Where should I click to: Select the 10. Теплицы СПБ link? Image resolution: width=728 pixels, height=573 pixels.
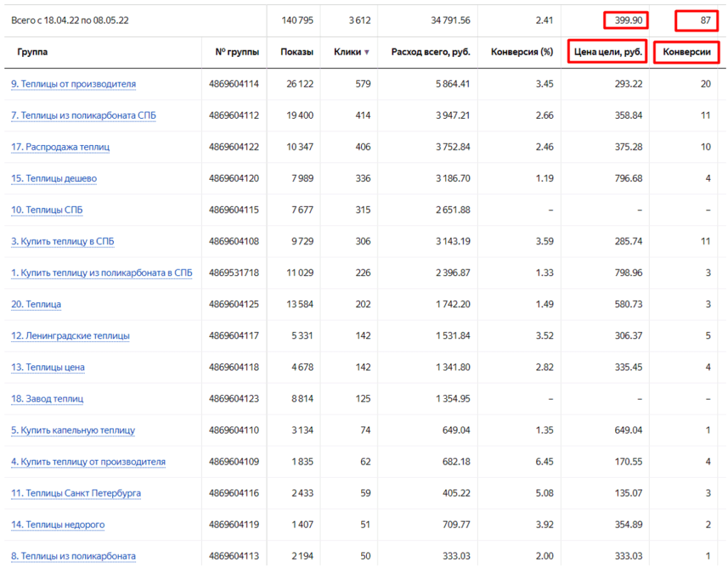[47, 210]
